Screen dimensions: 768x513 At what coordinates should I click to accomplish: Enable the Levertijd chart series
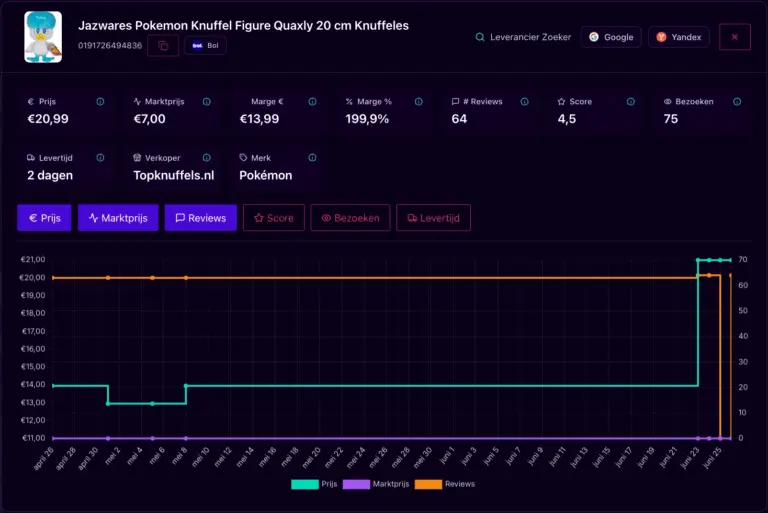433,218
